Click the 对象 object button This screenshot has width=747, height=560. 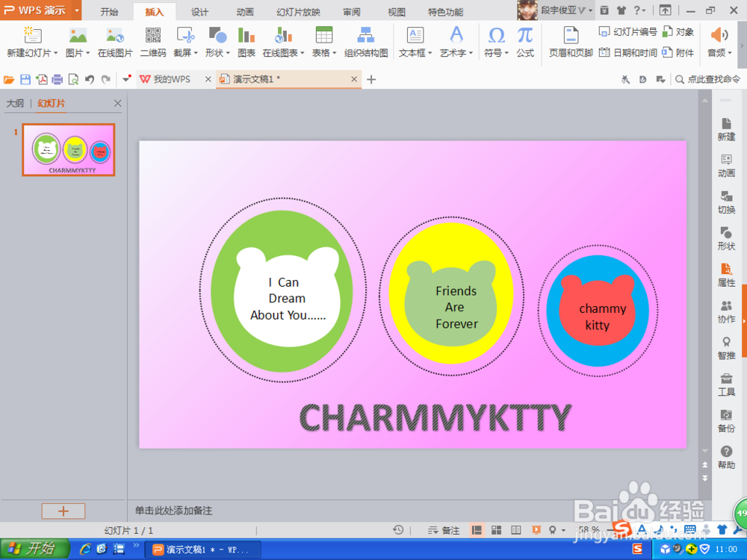678,32
